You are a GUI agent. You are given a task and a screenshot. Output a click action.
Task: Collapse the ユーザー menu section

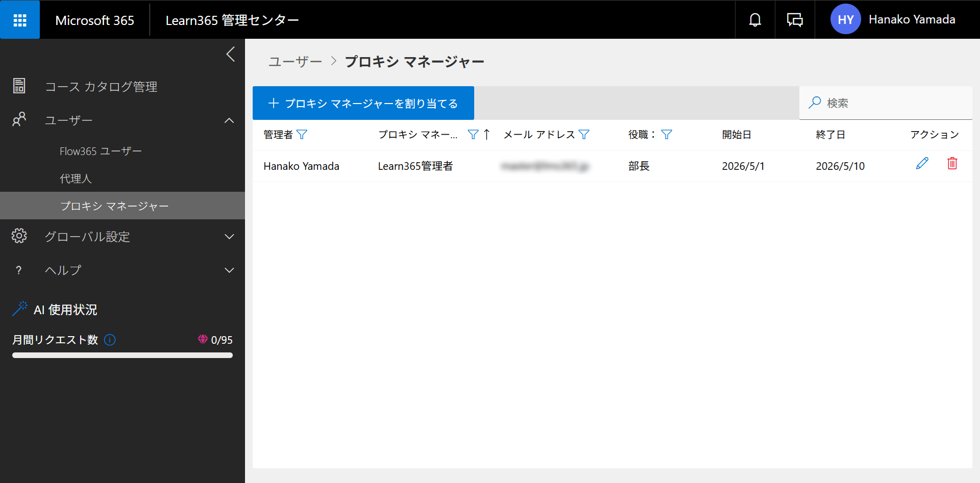click(230, 120)
